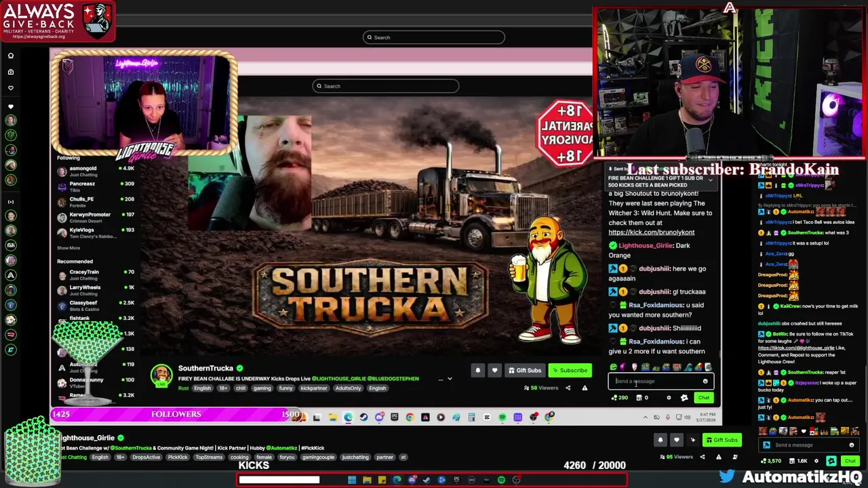Image resolution: width=868 pixels, height=488 pixels.
Task: Open Chrome from the inner taskbar
Action: (x=410, y=417)
